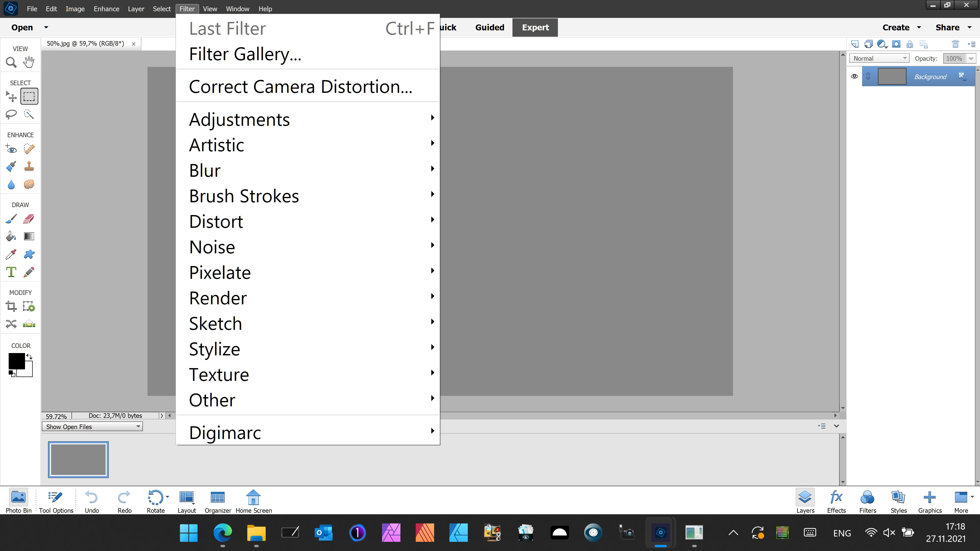The height and width of the screenshot is (551, 980).
Task: Expand the Opacity dropdown arrow
Action: pos(971,59)
